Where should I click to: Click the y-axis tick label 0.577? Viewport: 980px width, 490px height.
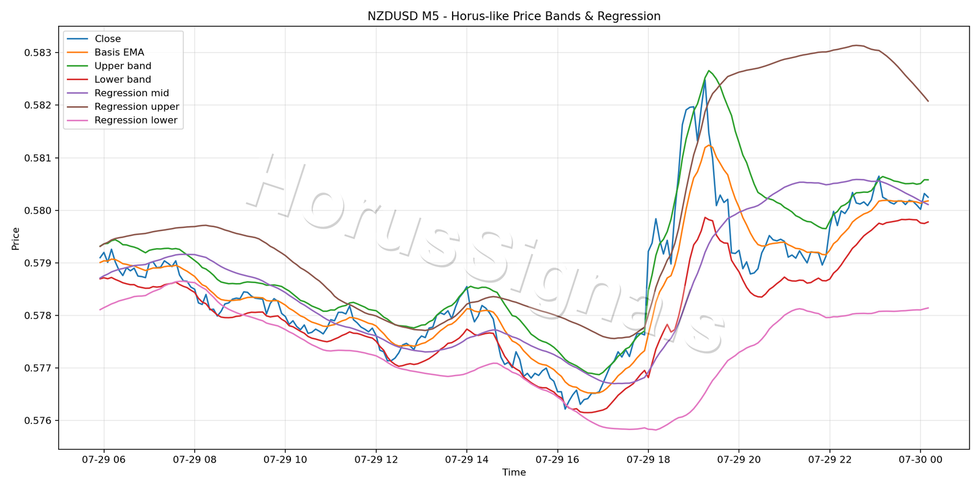tap(37, 368)
